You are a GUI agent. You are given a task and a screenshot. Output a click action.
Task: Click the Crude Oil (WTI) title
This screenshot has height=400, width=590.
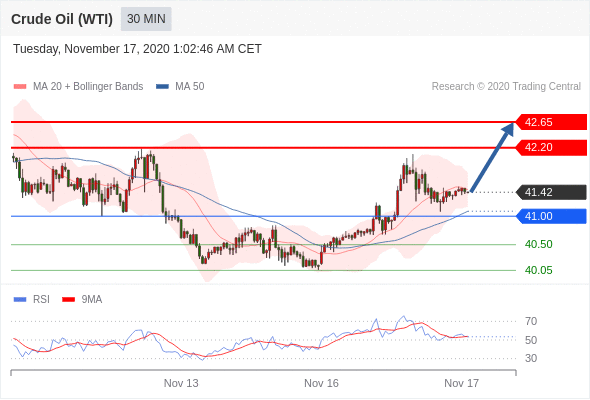point(62,19)
